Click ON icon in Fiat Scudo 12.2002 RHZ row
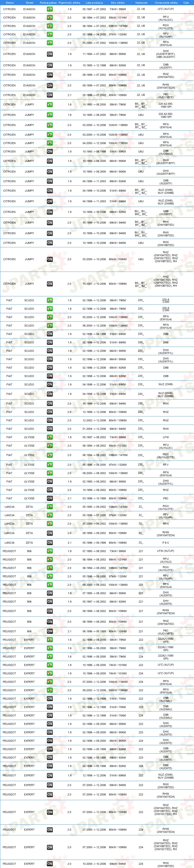 click(x=50, y=421)
